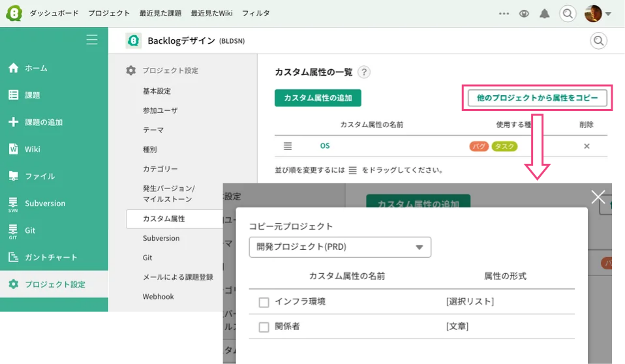Close the copy attributes dialog
This screenshot has width=625, height=364.
[598, 196]
